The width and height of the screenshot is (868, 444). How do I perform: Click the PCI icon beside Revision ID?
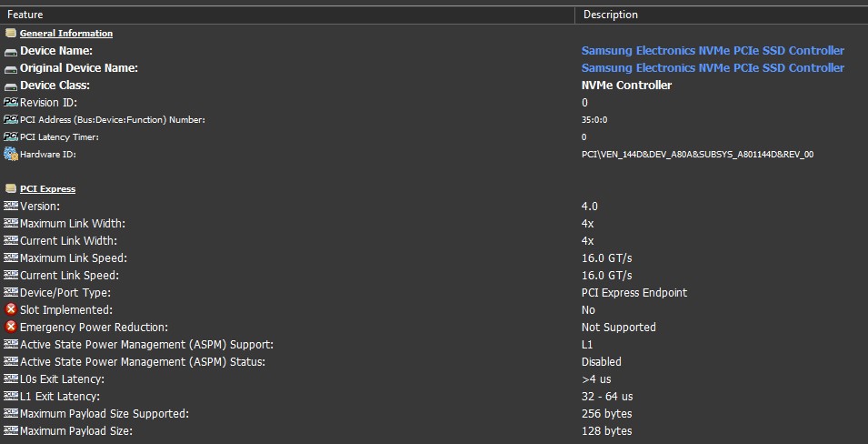pos(11,103)
